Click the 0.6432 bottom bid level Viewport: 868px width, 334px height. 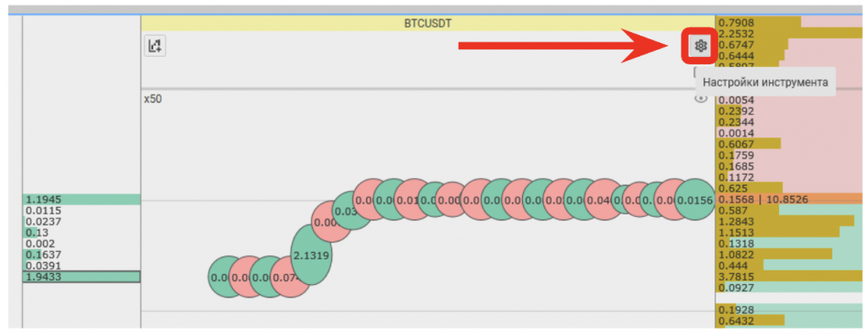[792, 320]
